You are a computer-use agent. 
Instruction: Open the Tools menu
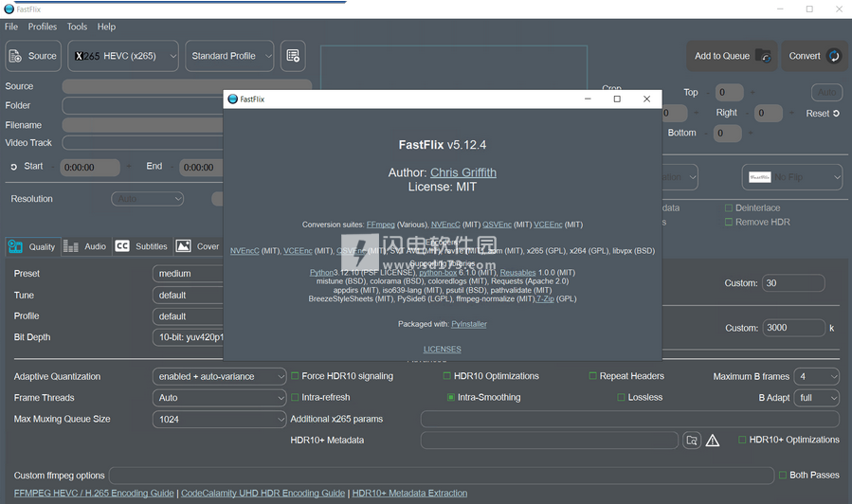[77, 27]
